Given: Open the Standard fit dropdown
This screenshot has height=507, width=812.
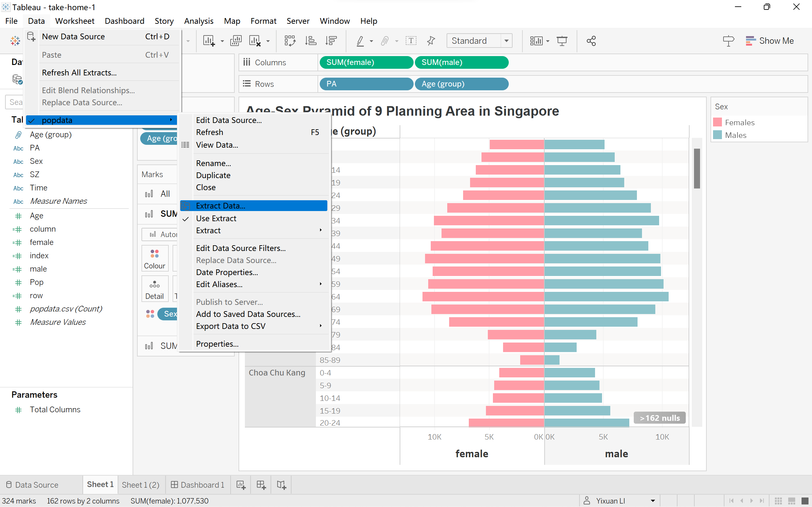Looking at the screenshot, I should [x=506, y=41].
